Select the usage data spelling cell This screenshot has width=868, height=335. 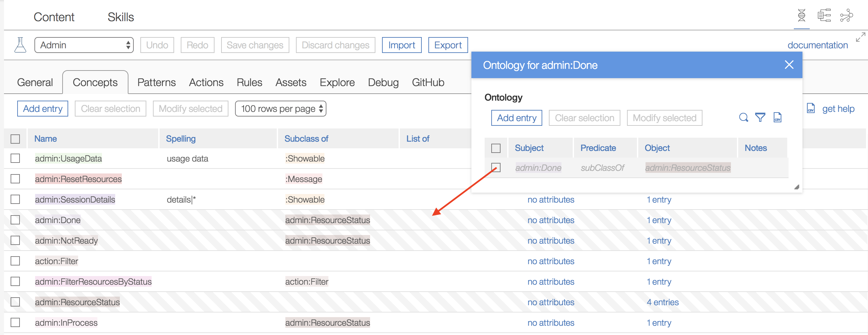(x=187, y=159)
